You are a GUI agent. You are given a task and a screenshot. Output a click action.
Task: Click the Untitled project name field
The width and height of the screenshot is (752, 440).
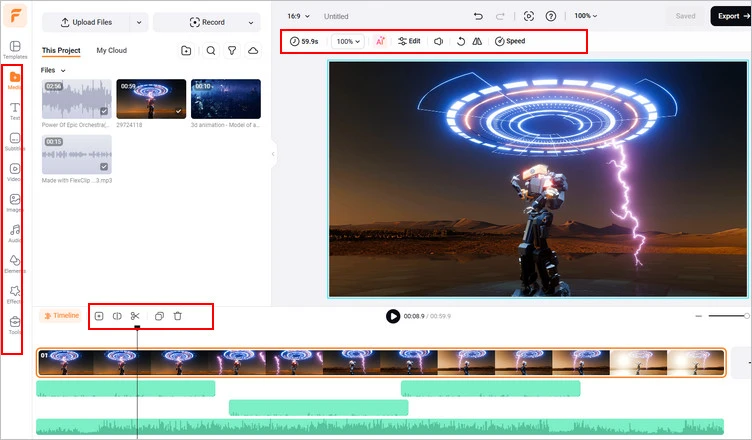[x=336, y=16]
